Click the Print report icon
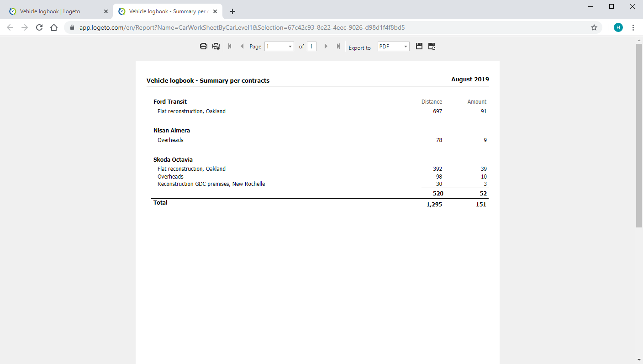643x364 pixels. (x=204, y=46)
